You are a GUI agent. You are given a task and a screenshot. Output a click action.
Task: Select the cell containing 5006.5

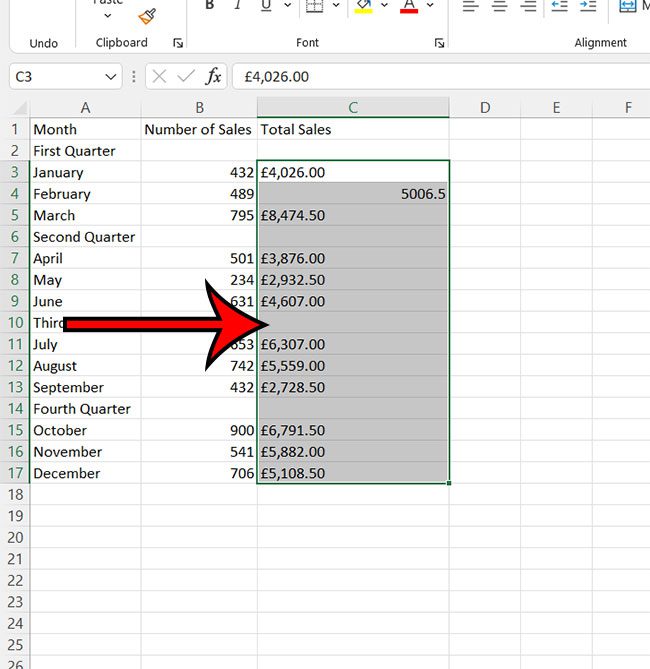point(353,194)
